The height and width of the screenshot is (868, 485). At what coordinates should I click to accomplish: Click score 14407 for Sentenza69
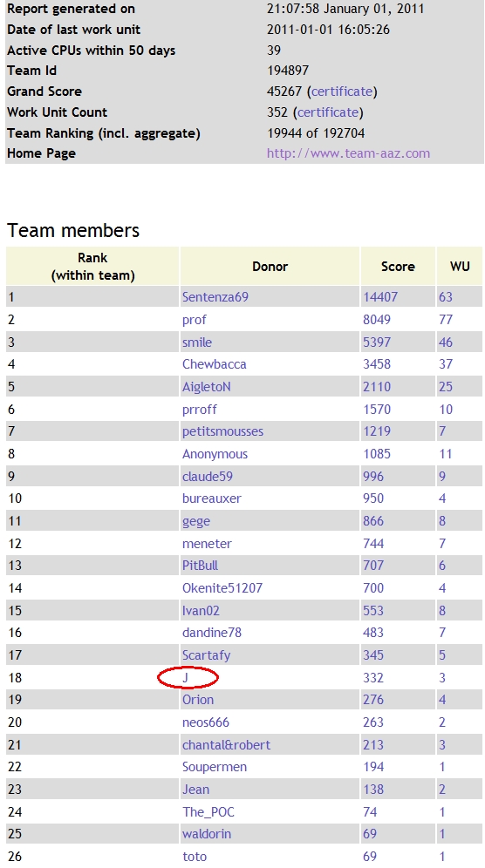click(x=380, y=297)
